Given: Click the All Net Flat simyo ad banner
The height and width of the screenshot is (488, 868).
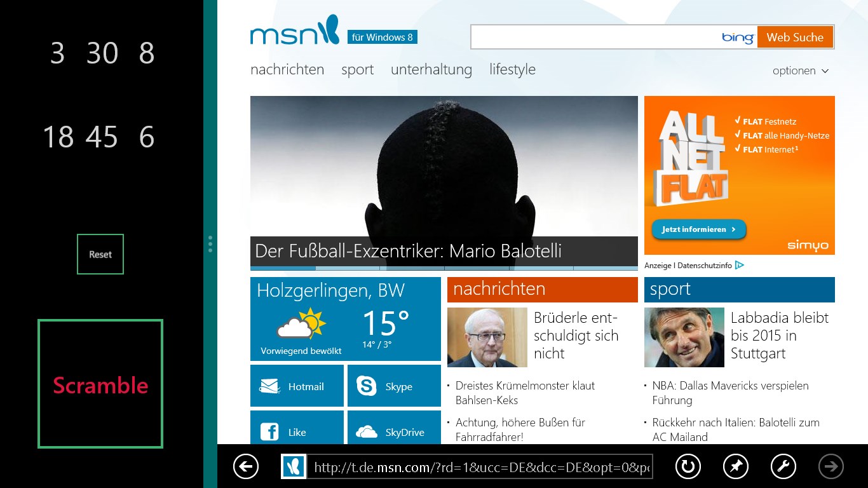Looking at the screenshot, I should point(740,175).
